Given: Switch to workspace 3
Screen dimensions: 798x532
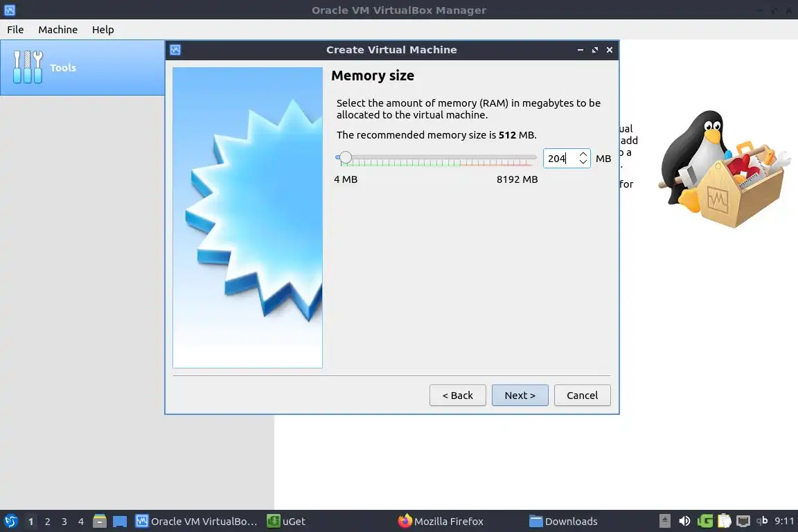Looking at the screenshot, I should pos(64,522).
